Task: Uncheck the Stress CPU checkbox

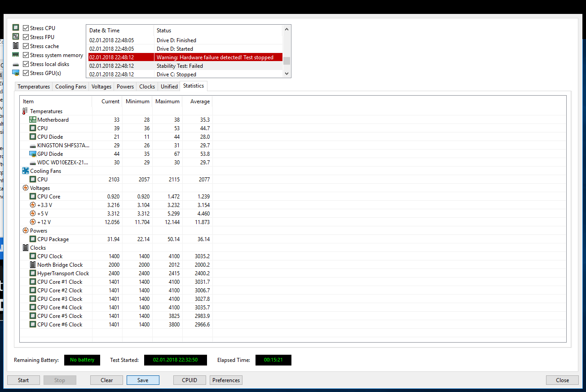Action: tap(26, 28)
